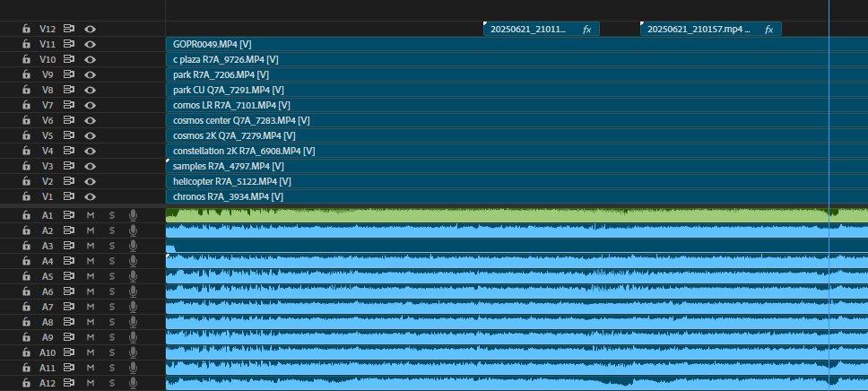Select the green A1 audio clip

tap(517, 215)
